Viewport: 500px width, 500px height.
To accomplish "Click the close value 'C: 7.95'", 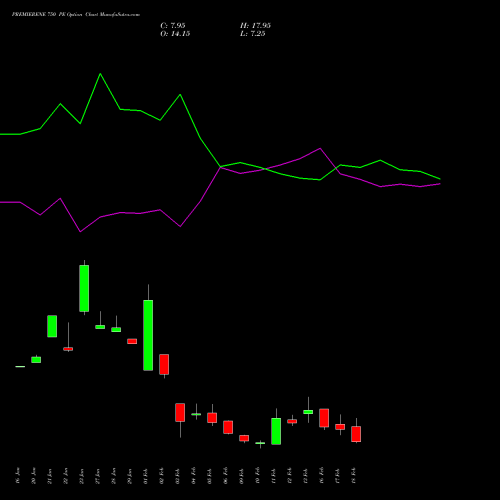I will 173,26.
